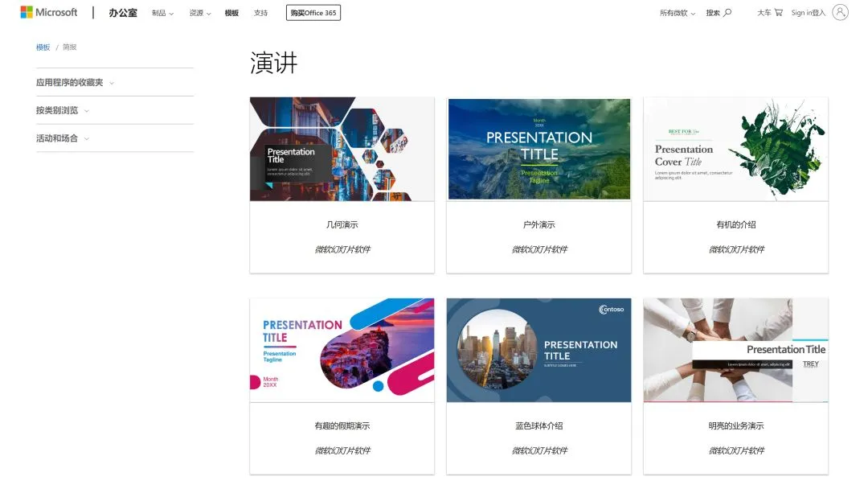Click the 蓝色球体介绍 title text
868x489 pixels.
[539, 425]
